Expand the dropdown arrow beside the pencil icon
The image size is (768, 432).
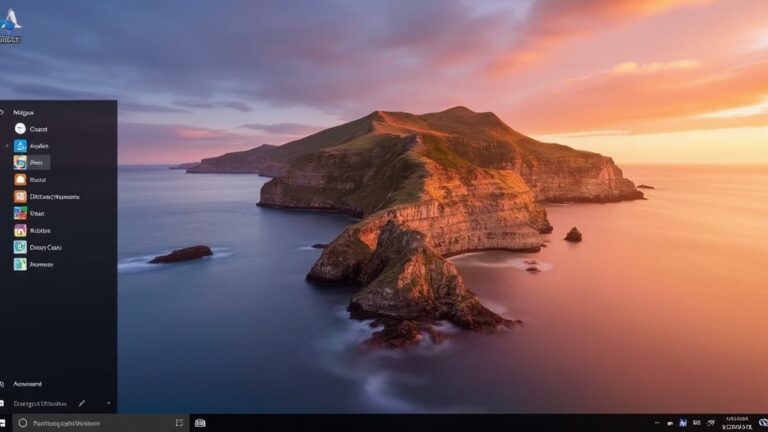click(108, 404)
